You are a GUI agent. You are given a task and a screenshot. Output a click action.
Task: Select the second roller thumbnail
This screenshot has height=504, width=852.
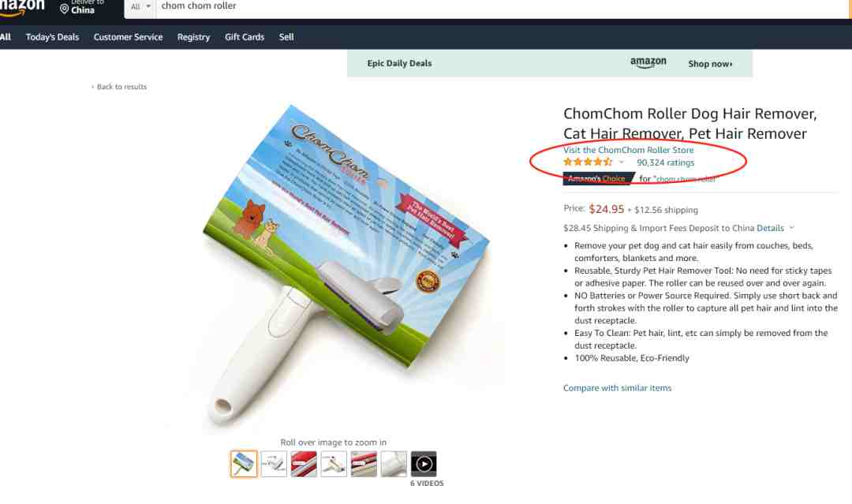point(274,465)
